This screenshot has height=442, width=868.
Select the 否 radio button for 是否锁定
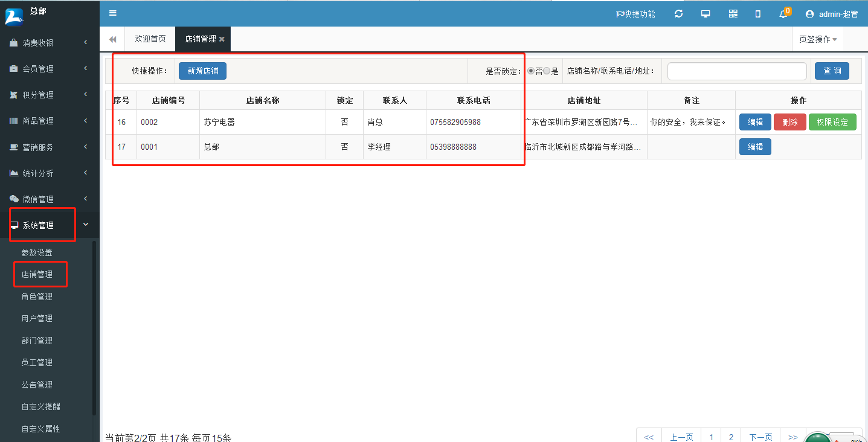coord(530,71)
